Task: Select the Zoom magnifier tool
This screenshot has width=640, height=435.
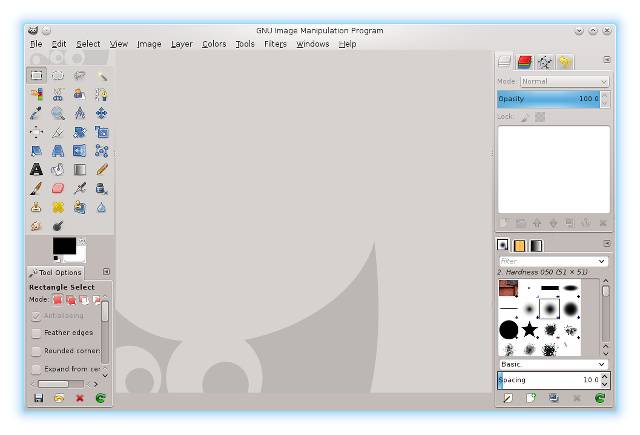Action: click(x=58, y=113)
